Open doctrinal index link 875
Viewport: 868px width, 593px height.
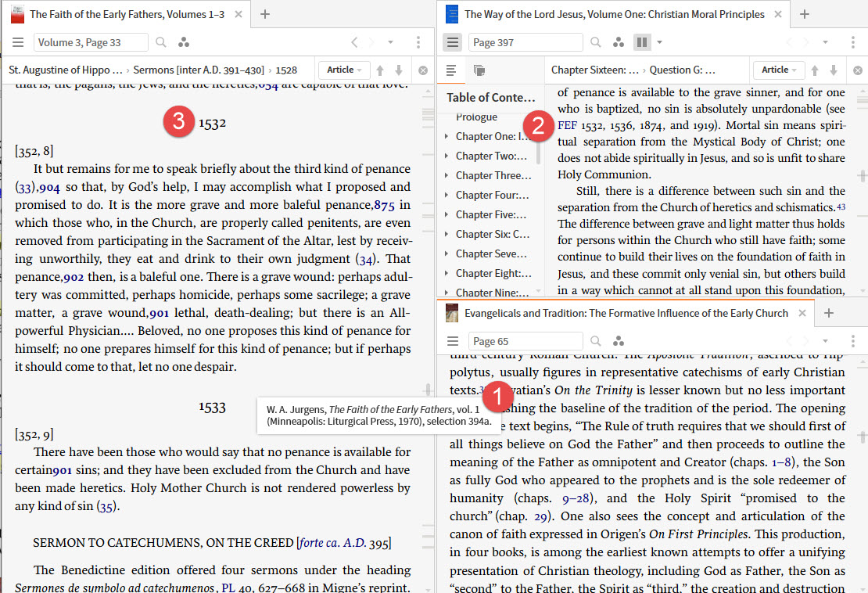tap(384, 206)
